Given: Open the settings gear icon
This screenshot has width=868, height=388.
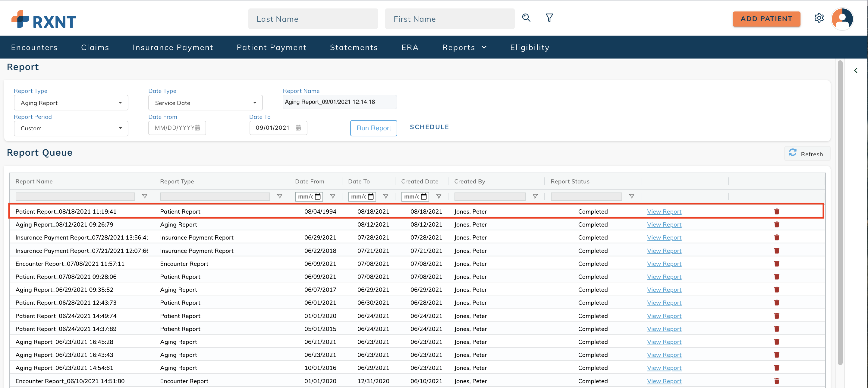Looking at the screenshot, I should 819,18.
